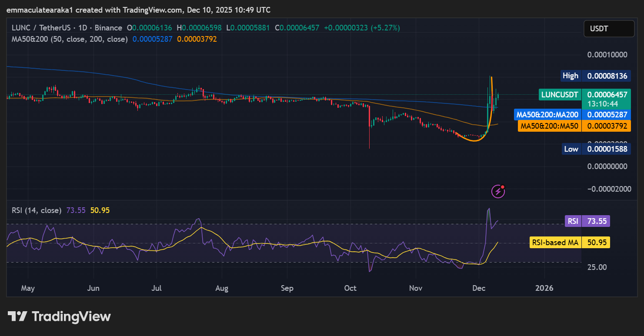The width and height of the screenshot is (644, 336).
Task: Click the Low price label on axis
Action: click(x=571, y=149)
